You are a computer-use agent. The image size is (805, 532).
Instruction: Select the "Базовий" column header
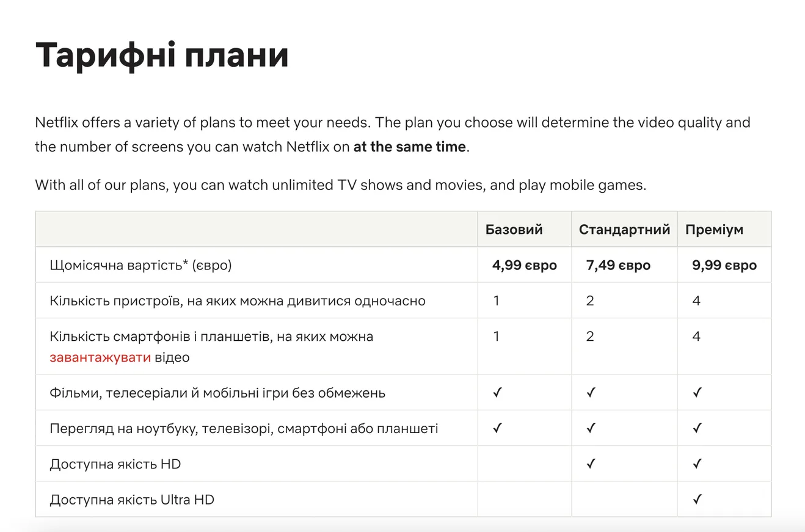[514, 230]
